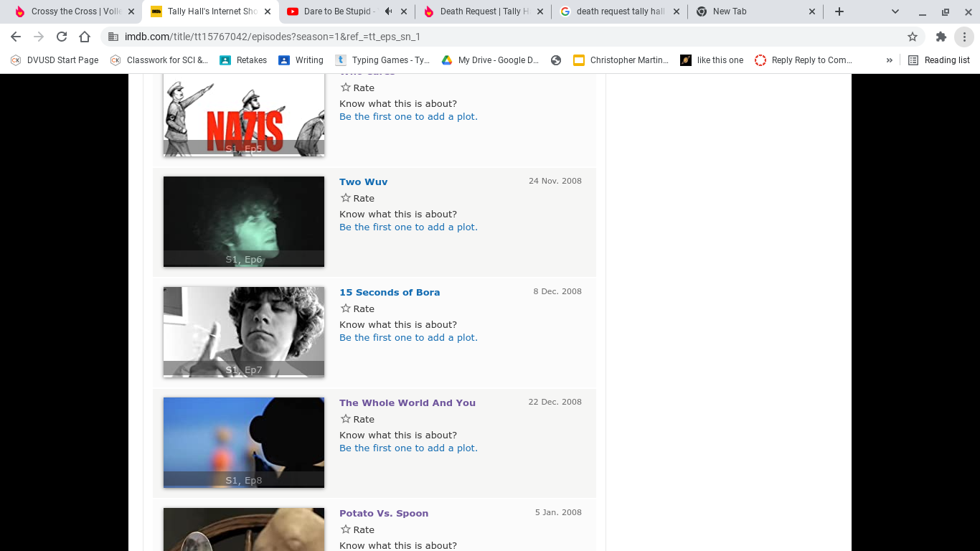
Task: Bookmark this page with the star icon
Action: [913, 37]
